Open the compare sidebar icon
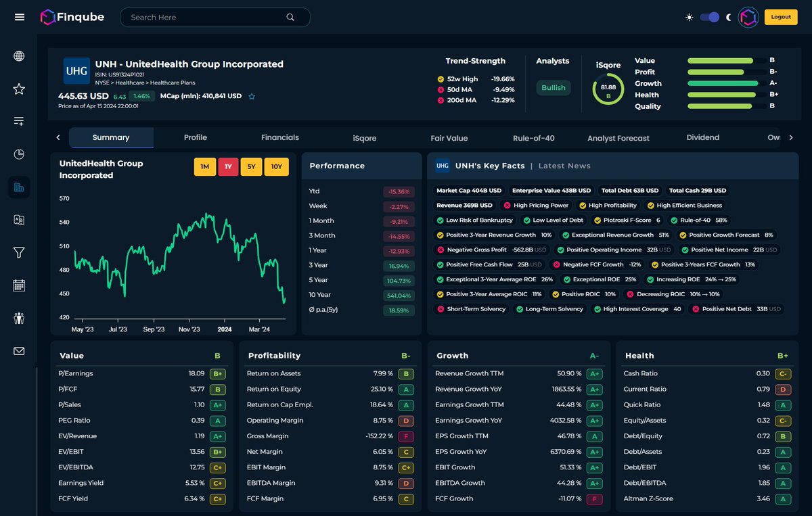Image resolution: width=812 pixels, height=516 pixels. click(19, 220)
